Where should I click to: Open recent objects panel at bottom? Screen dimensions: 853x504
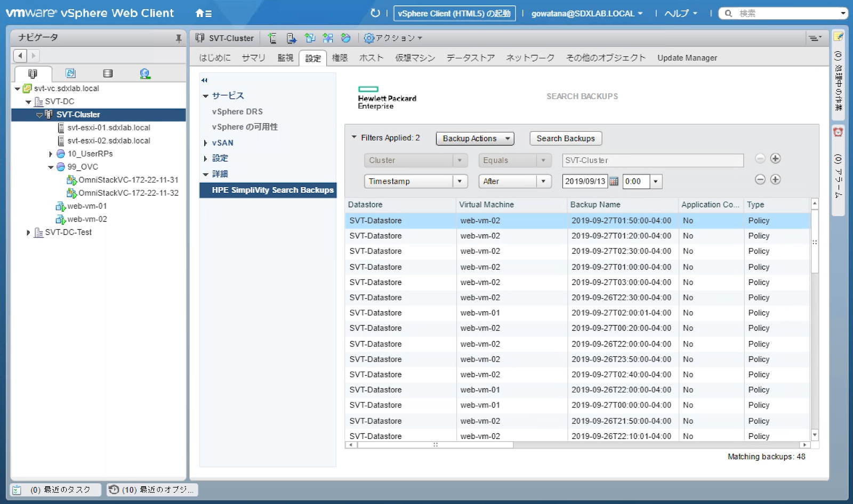pyautogui.click(x=152, y=490)
